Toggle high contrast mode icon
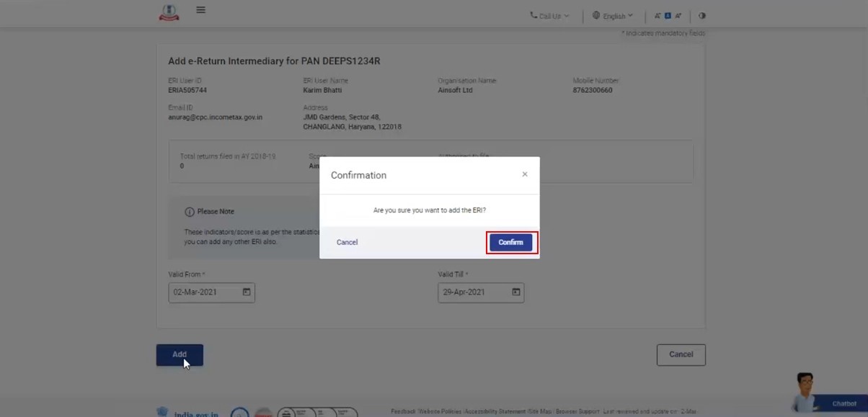 point(702,15)
